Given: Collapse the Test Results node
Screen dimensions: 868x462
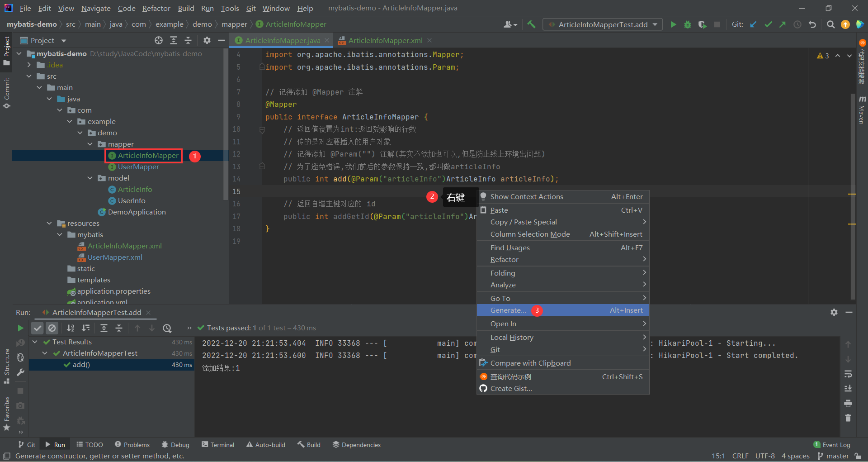Looking at the screenshot, I should pos(35,342).
